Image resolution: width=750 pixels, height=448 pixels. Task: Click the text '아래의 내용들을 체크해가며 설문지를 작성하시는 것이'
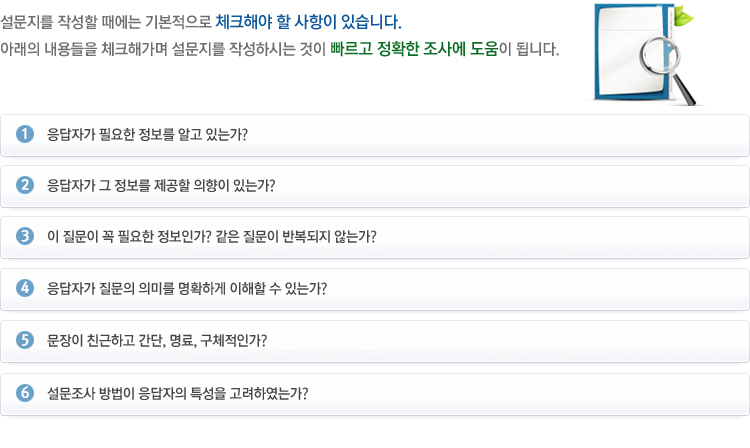coord(163,49)
